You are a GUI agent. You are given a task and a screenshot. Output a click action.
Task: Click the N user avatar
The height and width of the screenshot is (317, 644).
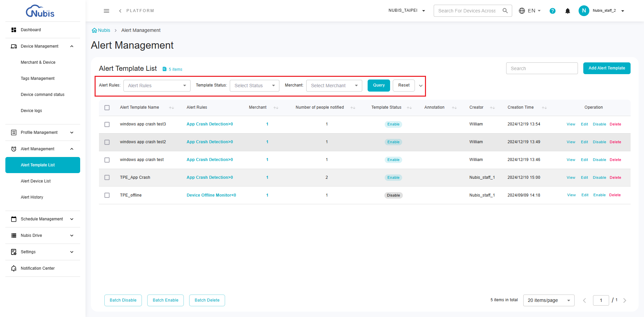pyautogui.click(x=584, y=11)
